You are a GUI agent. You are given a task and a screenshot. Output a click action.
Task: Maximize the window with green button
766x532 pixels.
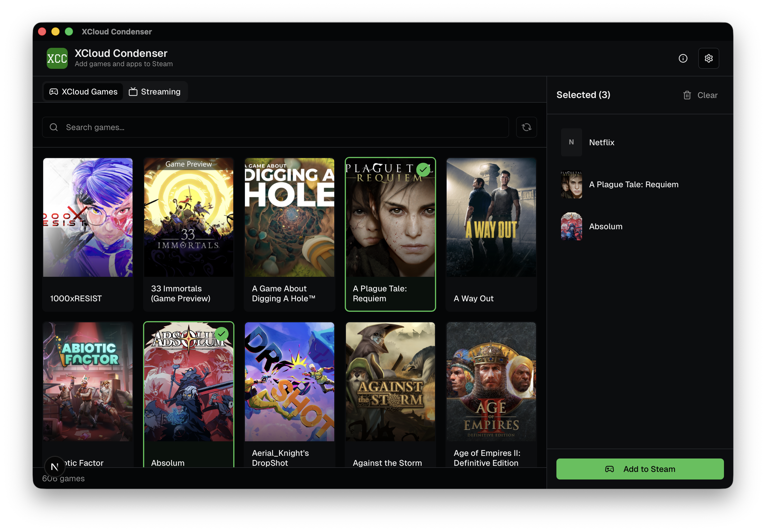point(69,32)
